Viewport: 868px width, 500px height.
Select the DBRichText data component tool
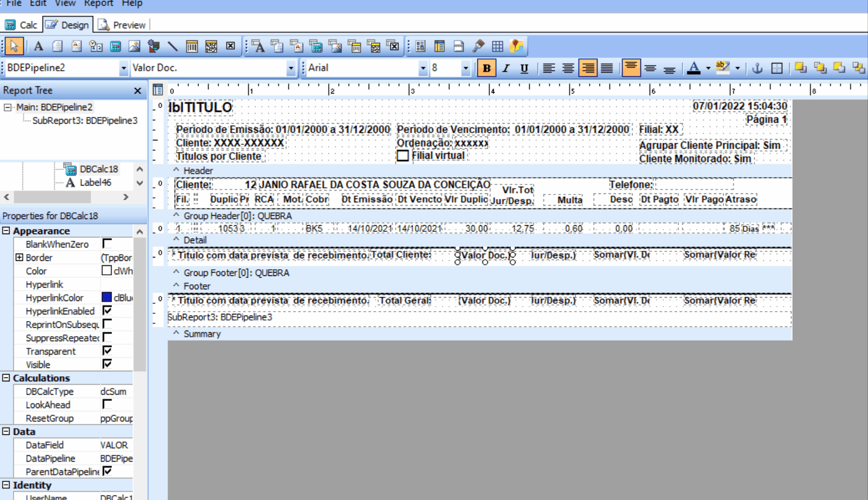[x=297, y=46]
